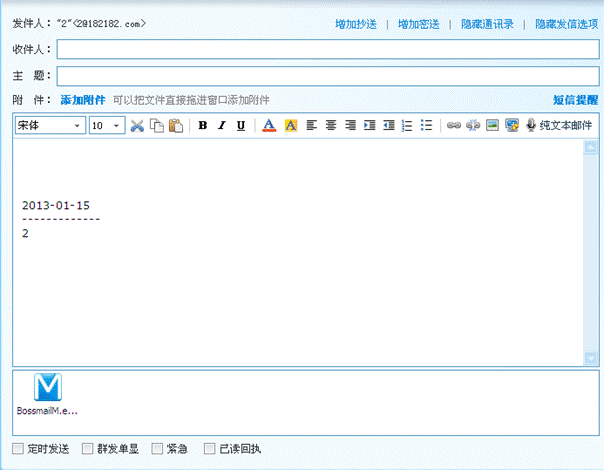Tick the 紧急 urgent checkbox
604x470 pixels.
157,449
